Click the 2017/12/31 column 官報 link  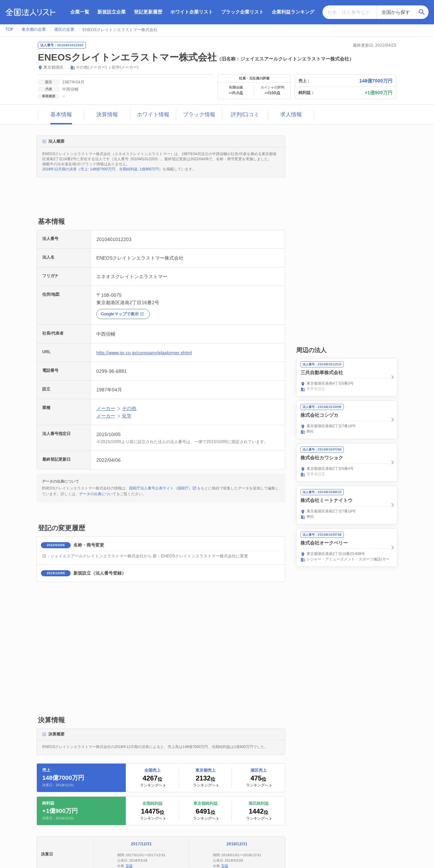click(129, 866)
